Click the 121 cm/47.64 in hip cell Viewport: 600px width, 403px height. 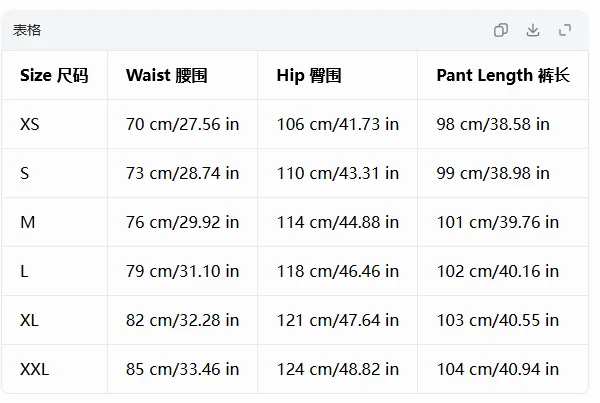(x=338, y=320)
